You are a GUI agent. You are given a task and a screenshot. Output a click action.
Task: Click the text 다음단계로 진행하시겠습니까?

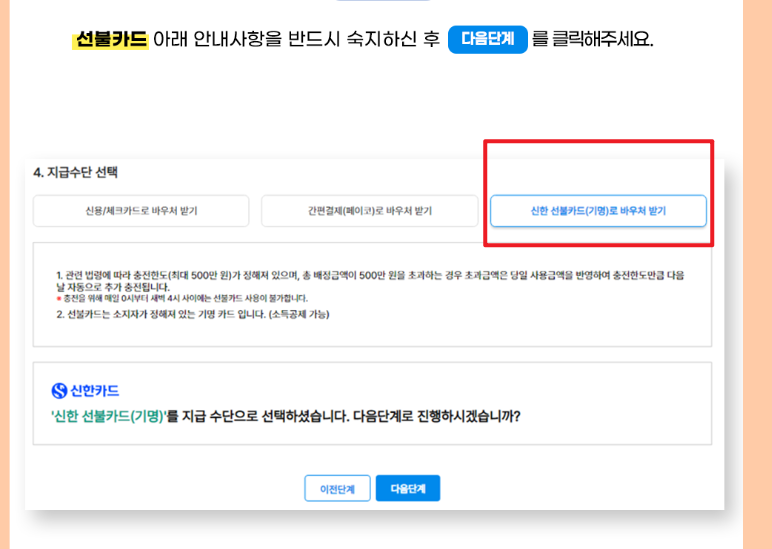[437, 417]
